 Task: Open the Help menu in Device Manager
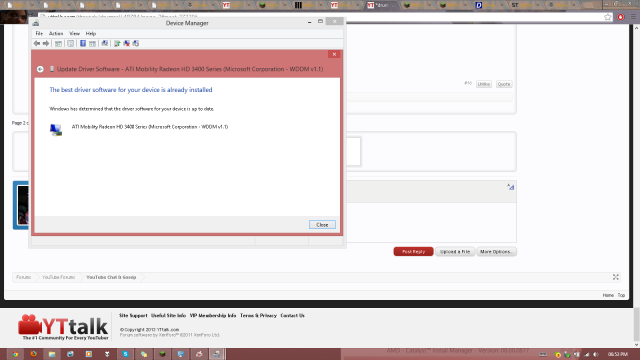pyautogui.click(x=91, y=33)
